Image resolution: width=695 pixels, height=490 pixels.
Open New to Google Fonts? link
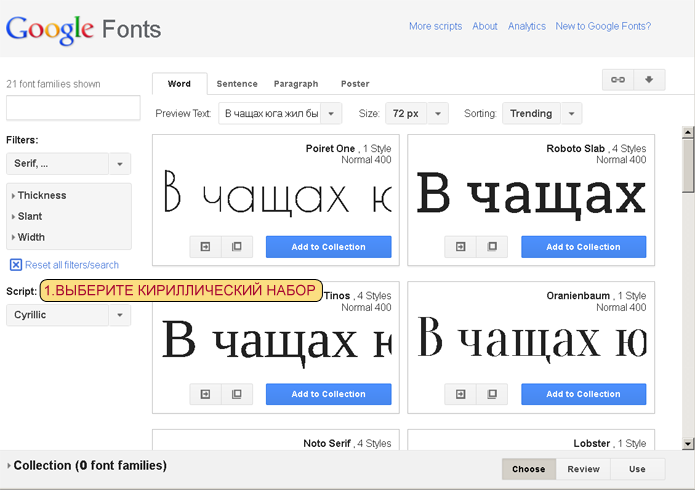(x=603, y=26)
